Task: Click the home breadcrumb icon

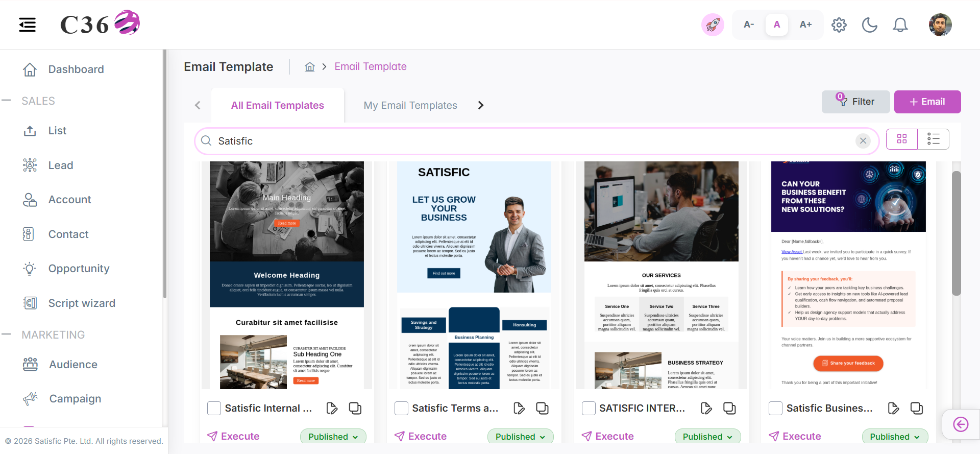Action: pos(310,67)
